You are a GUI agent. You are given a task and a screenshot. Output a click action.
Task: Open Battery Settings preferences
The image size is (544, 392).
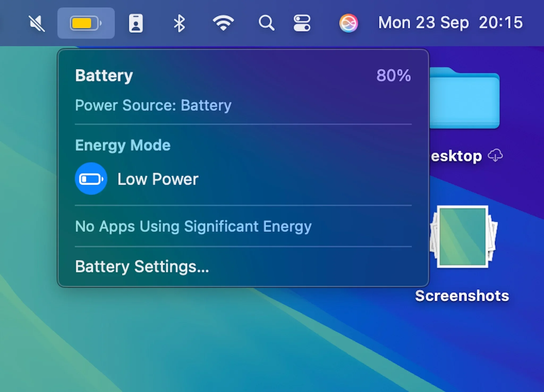(142, 266)
